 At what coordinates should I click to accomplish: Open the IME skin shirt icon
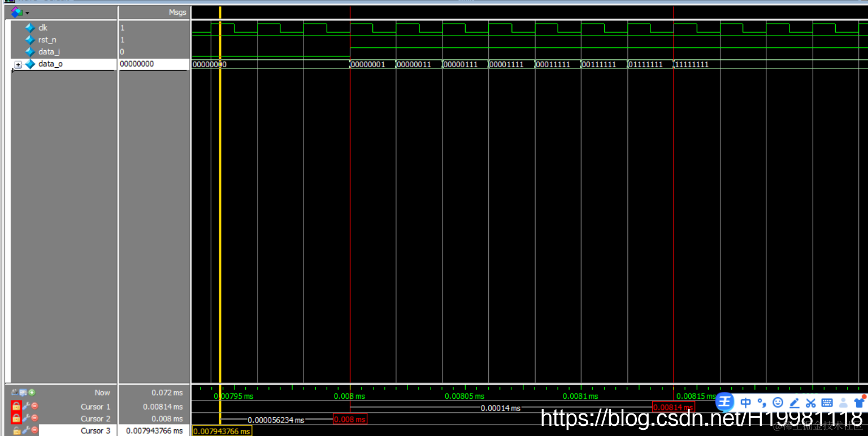click(x=860, y=402)
